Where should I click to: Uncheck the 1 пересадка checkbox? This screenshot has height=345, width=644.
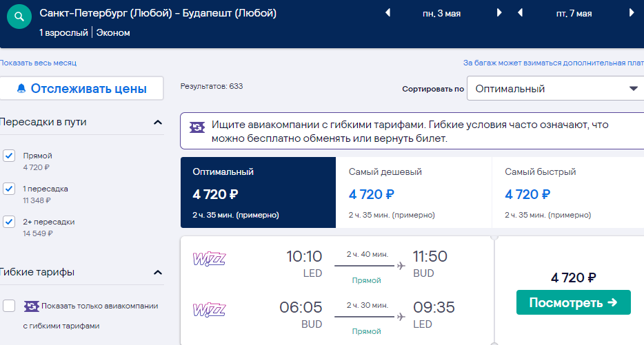[x=9, y=189]
